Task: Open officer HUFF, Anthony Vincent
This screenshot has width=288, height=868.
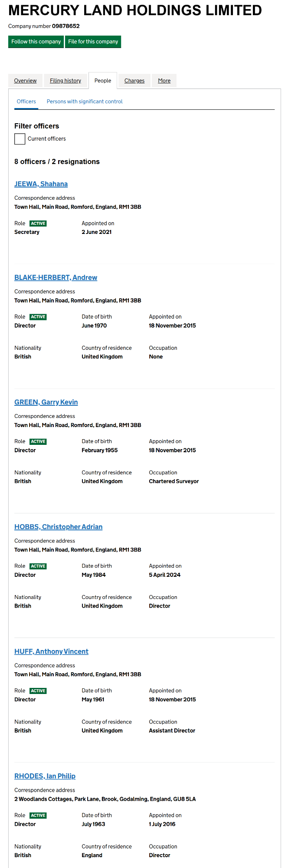Action: 51,651
